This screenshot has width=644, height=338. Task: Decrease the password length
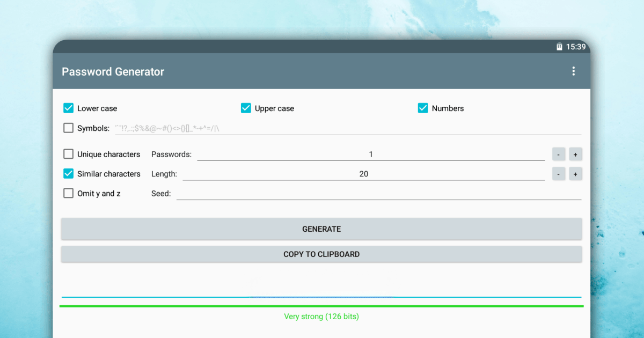click(x=558, y=173)
